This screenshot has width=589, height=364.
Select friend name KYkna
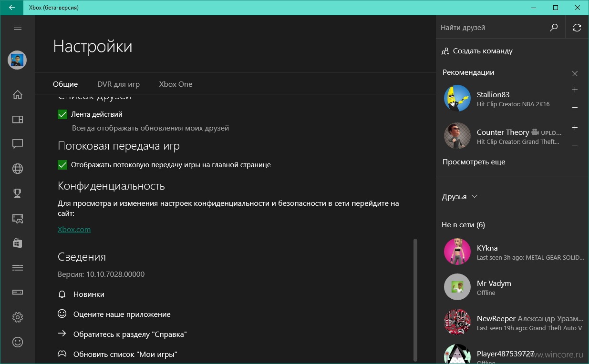487,248
